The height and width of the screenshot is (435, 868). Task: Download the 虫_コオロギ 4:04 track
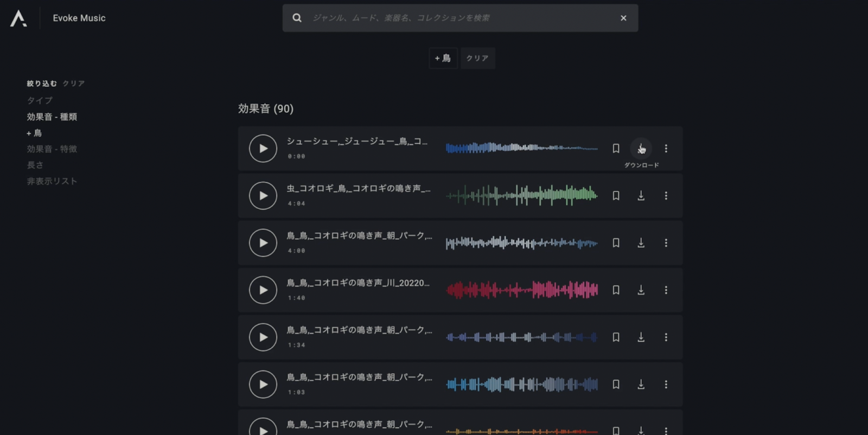point(641,196)
